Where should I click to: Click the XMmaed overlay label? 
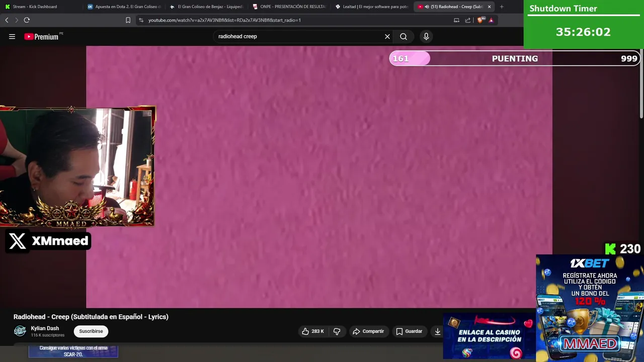[49, 241]
